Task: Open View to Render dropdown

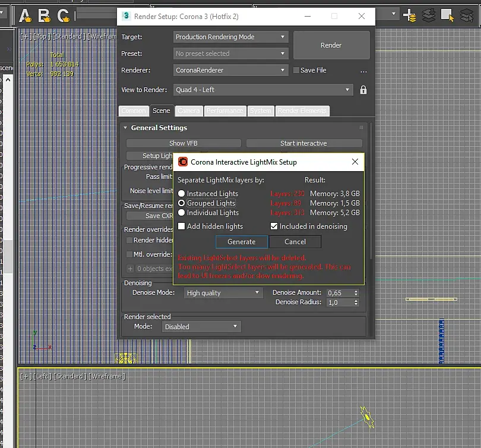Action: tap(263, 90)
